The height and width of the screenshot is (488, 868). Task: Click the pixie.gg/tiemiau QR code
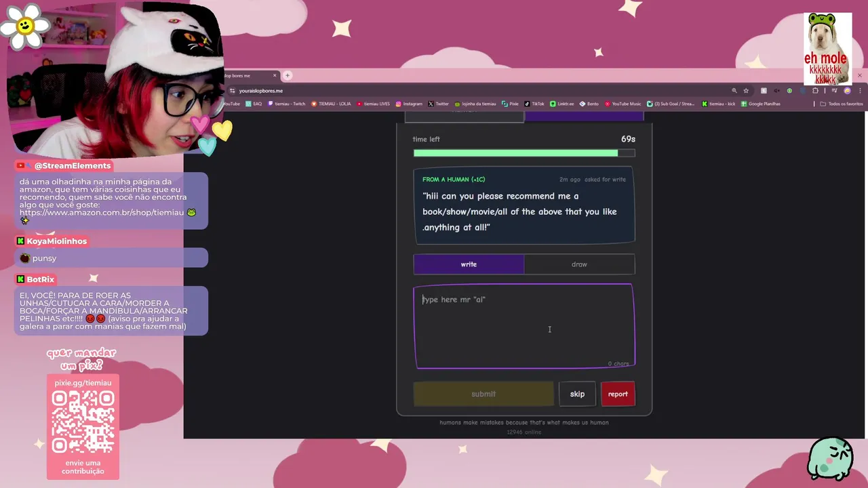pos(83,422)
